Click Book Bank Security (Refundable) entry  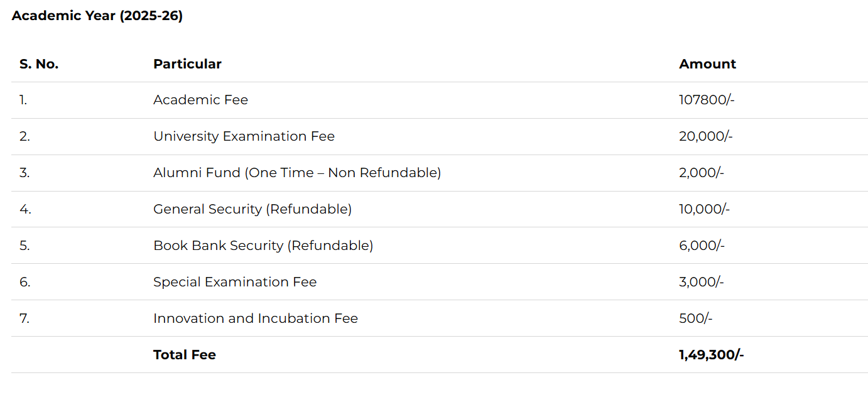coord(263,246)
